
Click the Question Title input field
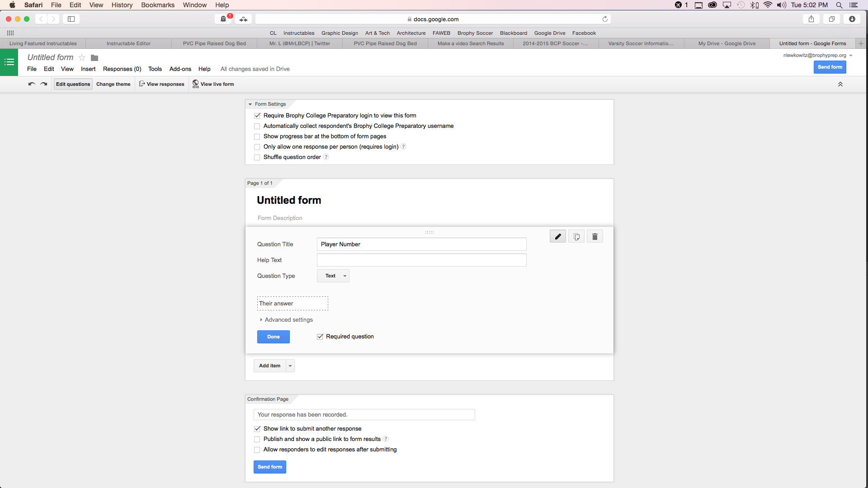coord(422,244)
